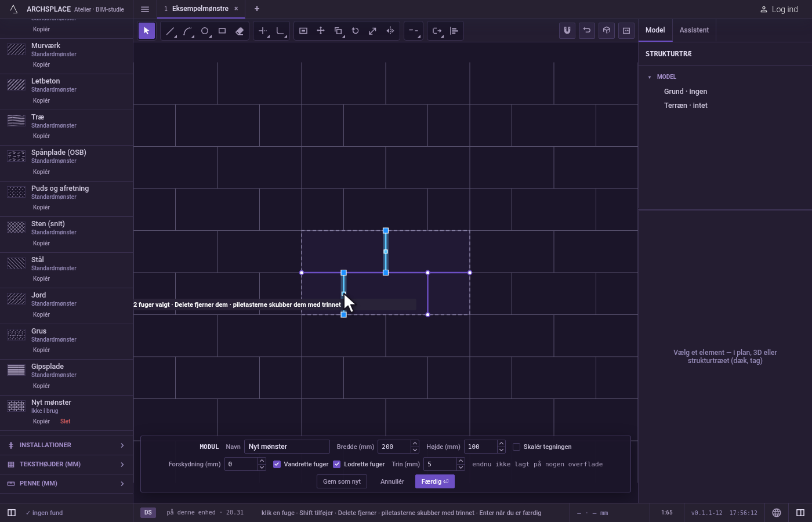Click the globe language icon
Viewport: 812px width, 522px height.
pos(777,513)
